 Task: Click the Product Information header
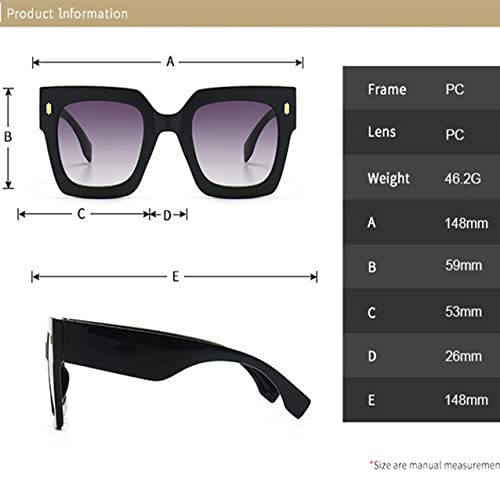coord(67,14)
